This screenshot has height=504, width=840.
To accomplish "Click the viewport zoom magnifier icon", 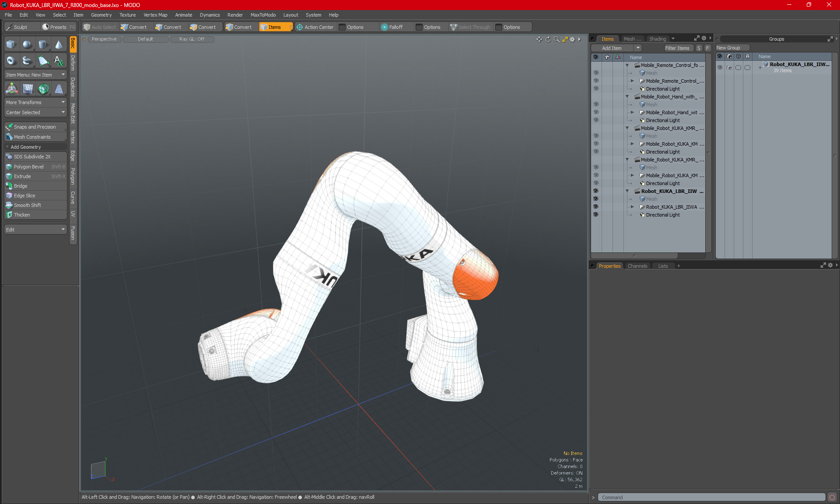I will [x=556, y=39].
